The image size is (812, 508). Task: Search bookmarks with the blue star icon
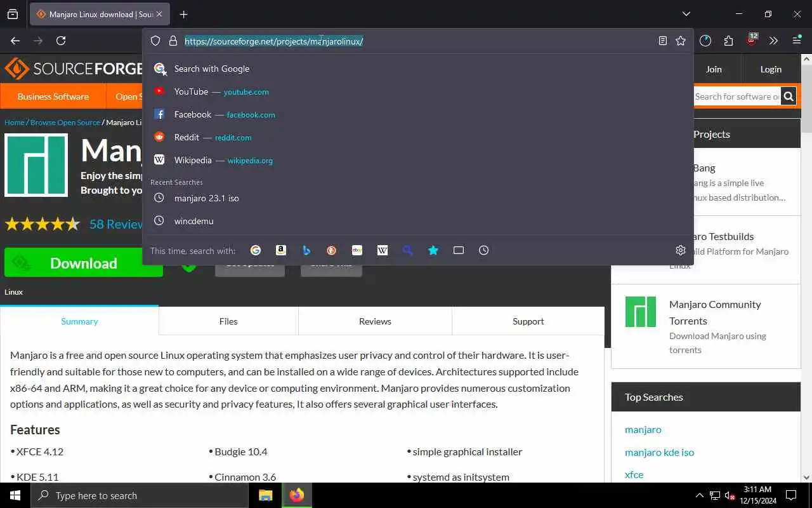click(433, 250)
